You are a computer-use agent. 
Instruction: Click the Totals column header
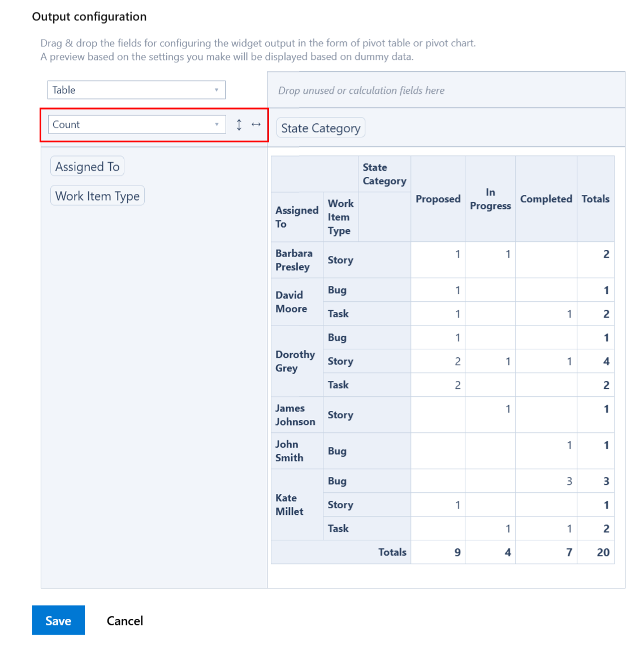tap(595, 199)
